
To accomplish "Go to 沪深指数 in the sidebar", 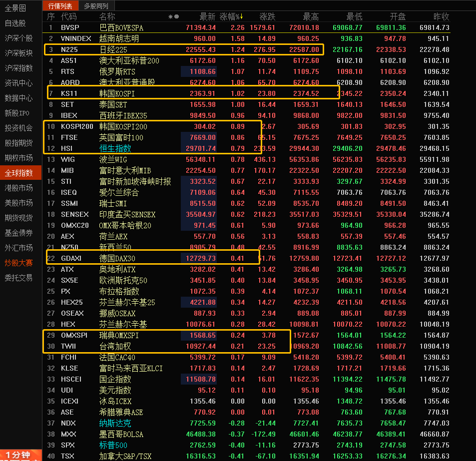I will (x=18, y=68).
